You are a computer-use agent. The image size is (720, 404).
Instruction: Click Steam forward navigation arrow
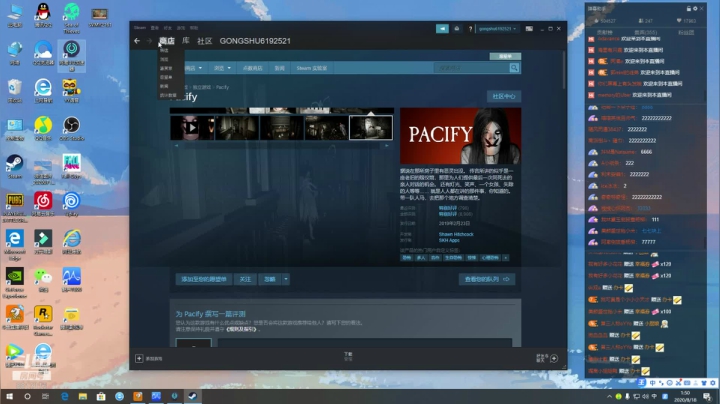149,41
